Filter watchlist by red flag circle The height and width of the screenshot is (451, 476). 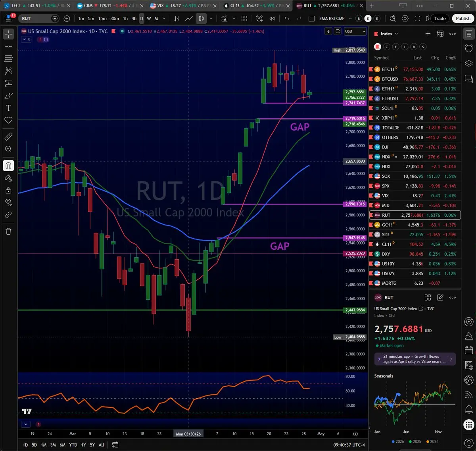(378, 47)
